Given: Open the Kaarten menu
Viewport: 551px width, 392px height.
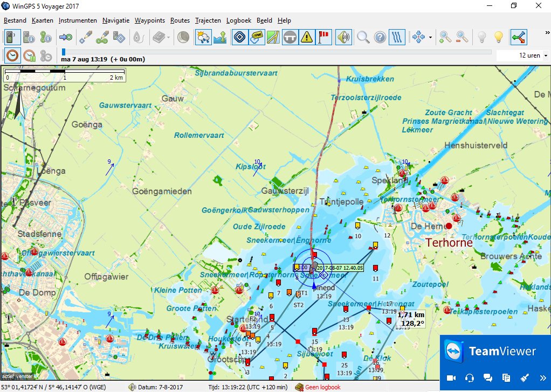Looking at the screenshot, I should coord(43,20).
